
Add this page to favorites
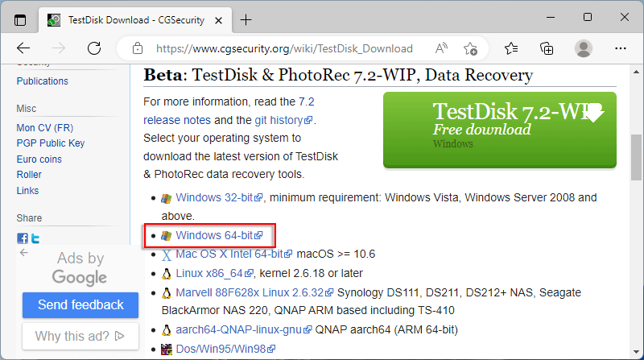(x=472, y=48)
